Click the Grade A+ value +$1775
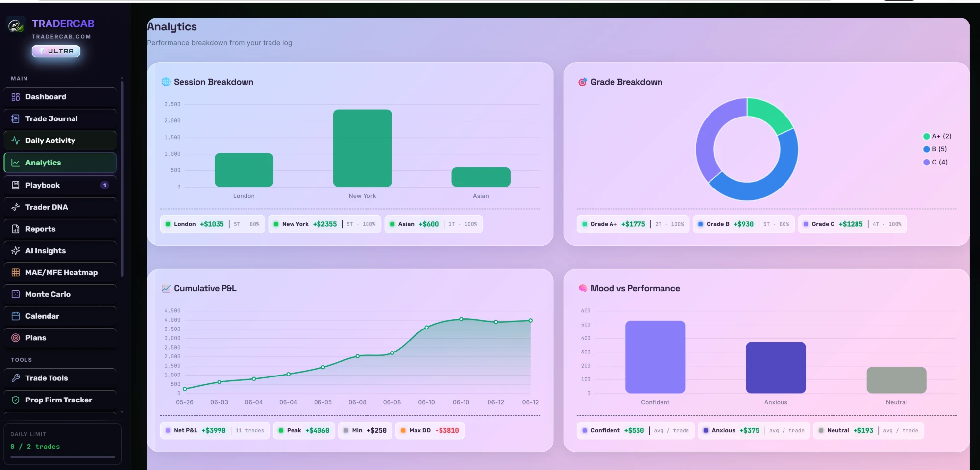Viewport: 980px width, 470px height. click(633, 224)
